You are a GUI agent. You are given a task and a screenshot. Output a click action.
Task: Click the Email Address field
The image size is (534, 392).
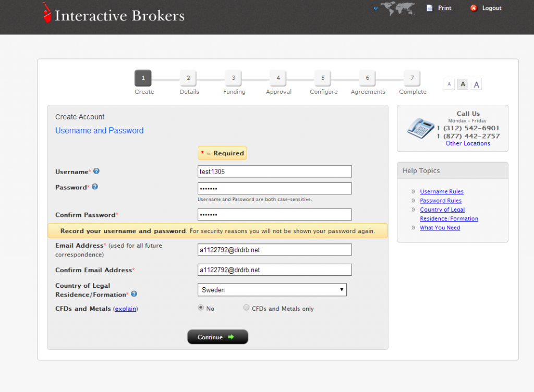pos(274,250)
